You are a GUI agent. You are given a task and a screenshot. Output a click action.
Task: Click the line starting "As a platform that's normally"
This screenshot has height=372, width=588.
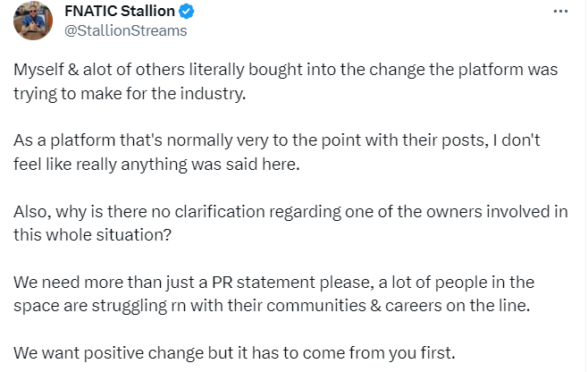point(277,140)
